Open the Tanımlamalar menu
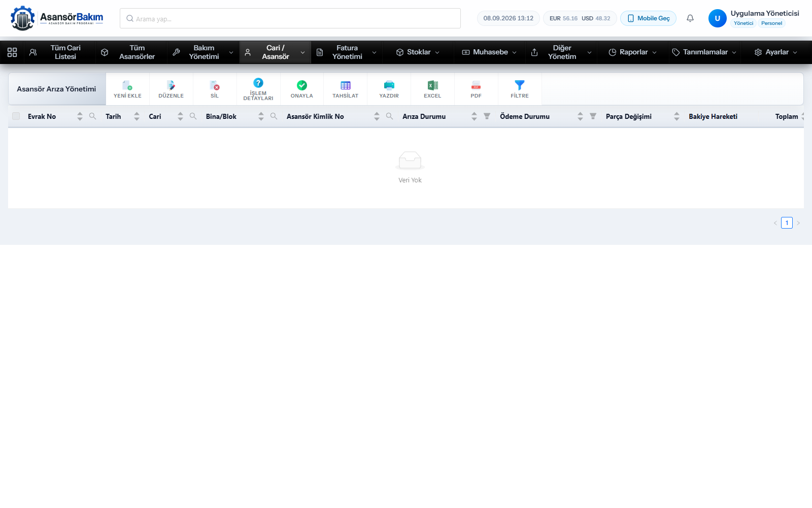The image size is (812, 508). (704, 52)
